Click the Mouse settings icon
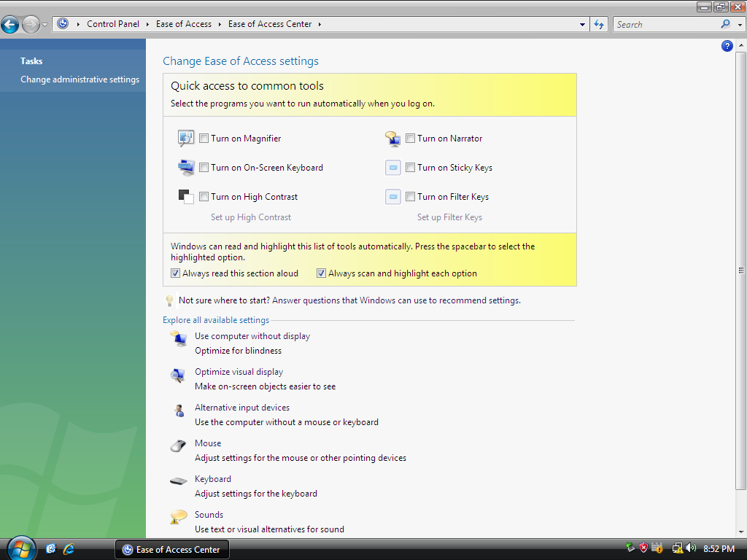Image resolution: width=747 pixels, height=560 pixels. tap(178, 446)
